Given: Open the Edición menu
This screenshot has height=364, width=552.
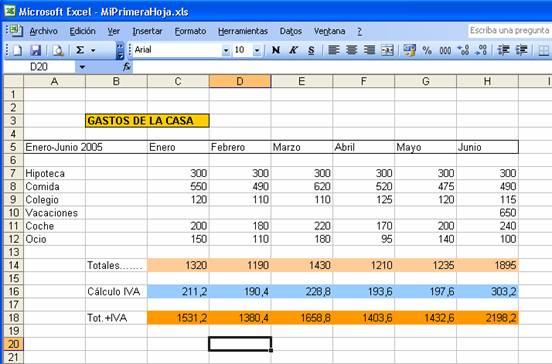Looking at the screenshot, I should (x=82, y=31).
